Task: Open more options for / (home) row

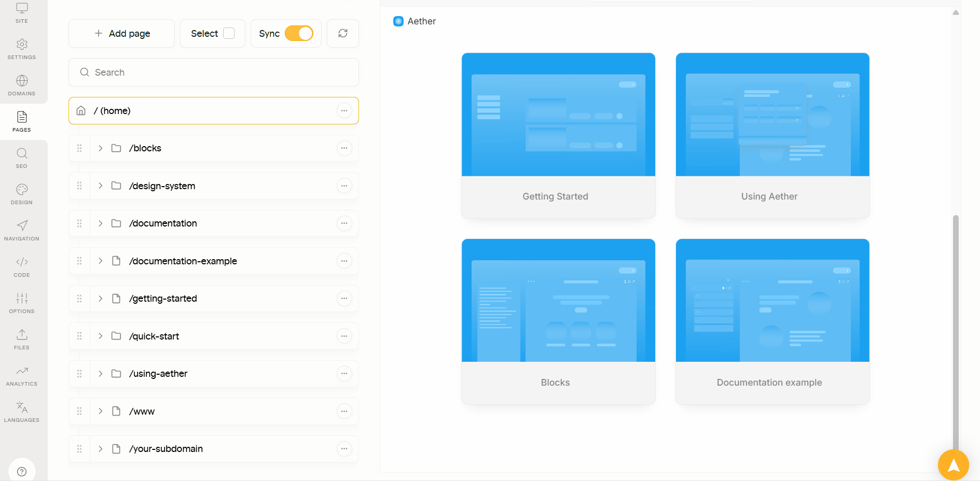Action: (344, 110)
